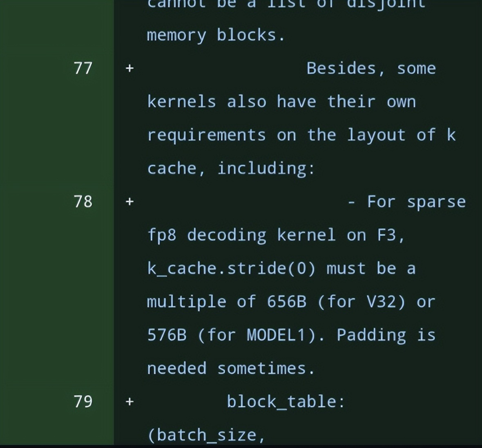Click the text 'memory blocks.'

(x=216, y=35)
